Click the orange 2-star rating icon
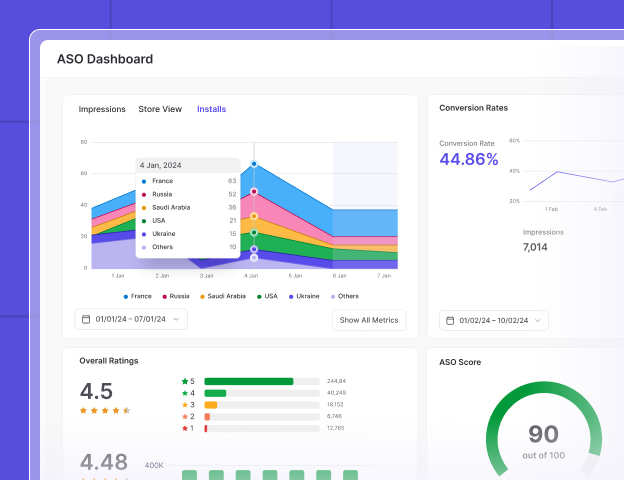 click(185, 416)
